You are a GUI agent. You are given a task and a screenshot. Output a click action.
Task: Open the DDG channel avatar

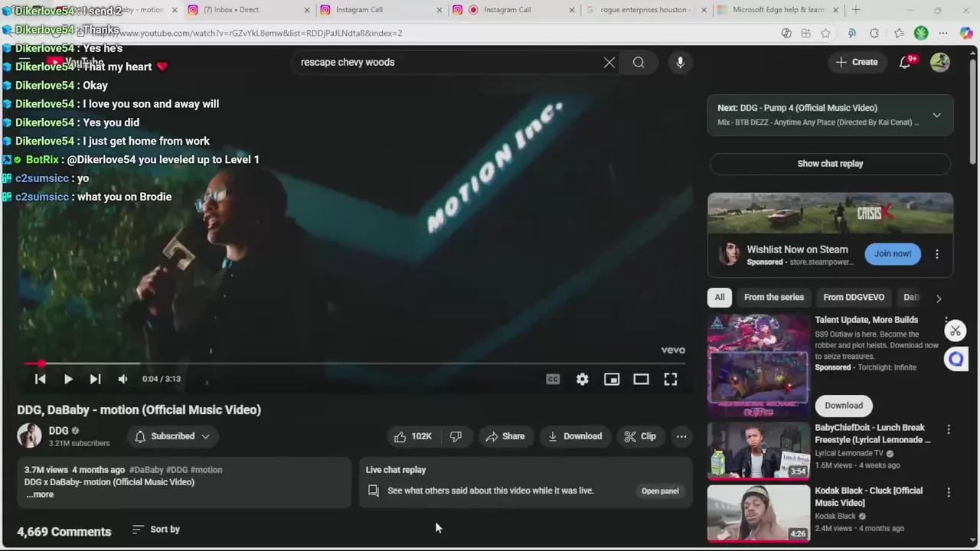[x=29, y=435]
